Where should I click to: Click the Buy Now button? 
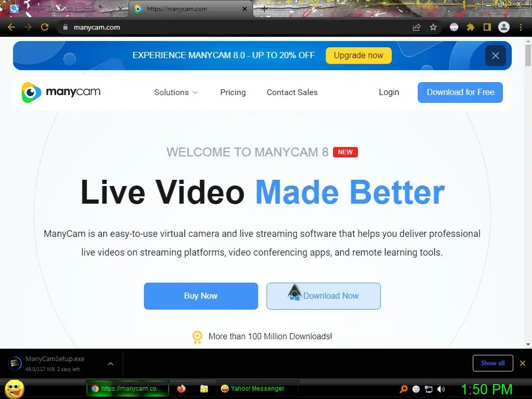pyautogui.click(x=201, y=296)
